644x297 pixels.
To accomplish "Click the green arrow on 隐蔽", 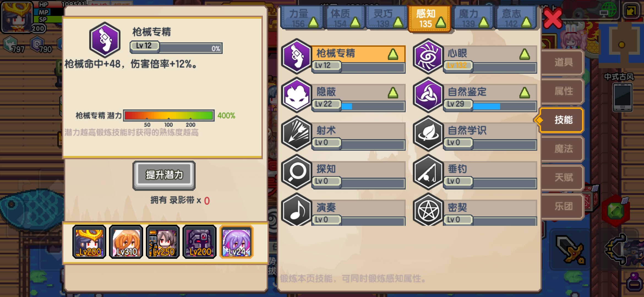I will (x=393, y=93).
